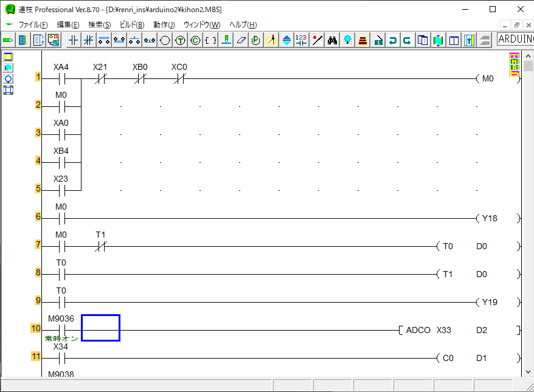The height and width of the screenshot is (392, 534).
Task: Select the eraser tool in toolbar
Action: click(x=241, y=40)
